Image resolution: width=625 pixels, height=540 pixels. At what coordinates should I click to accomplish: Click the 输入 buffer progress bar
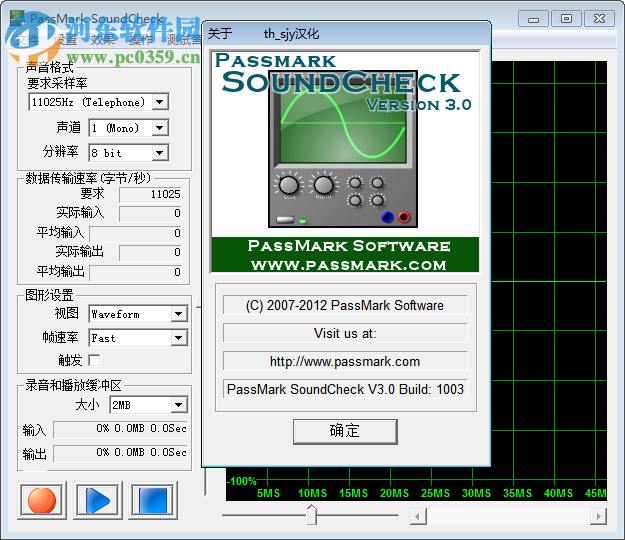click(x=120, y=429)
